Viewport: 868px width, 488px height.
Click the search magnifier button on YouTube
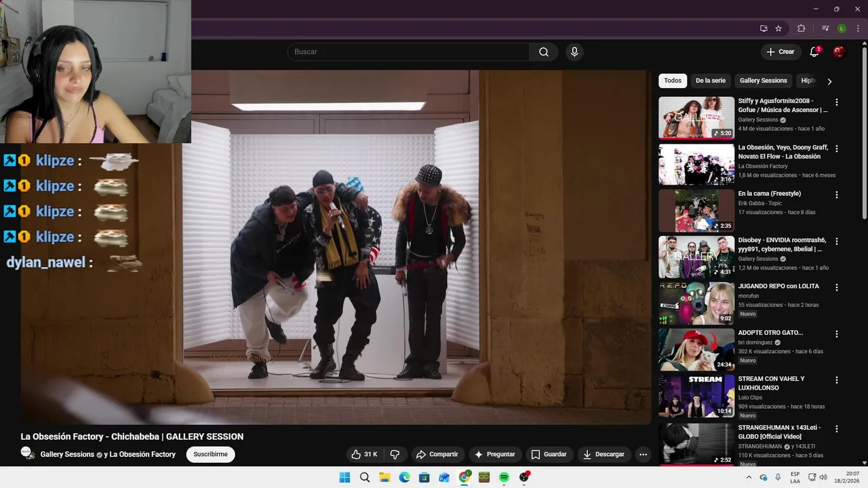coord(544,52)
